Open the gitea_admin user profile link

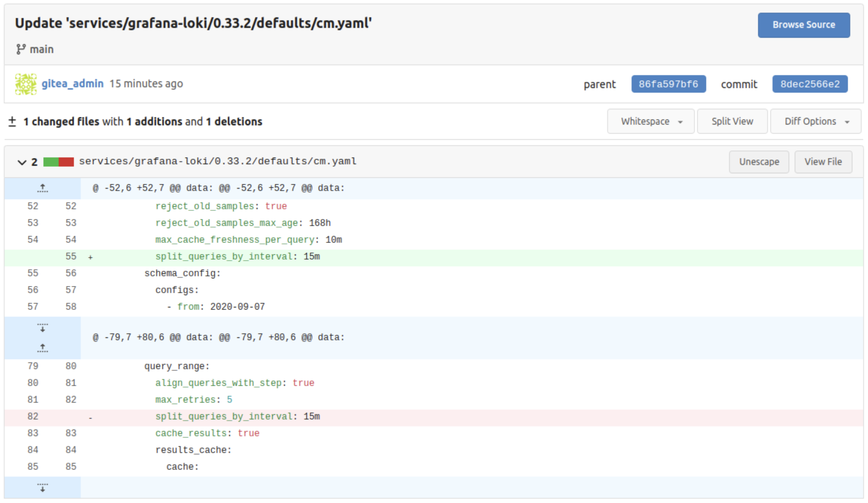[x=73, y=83]
